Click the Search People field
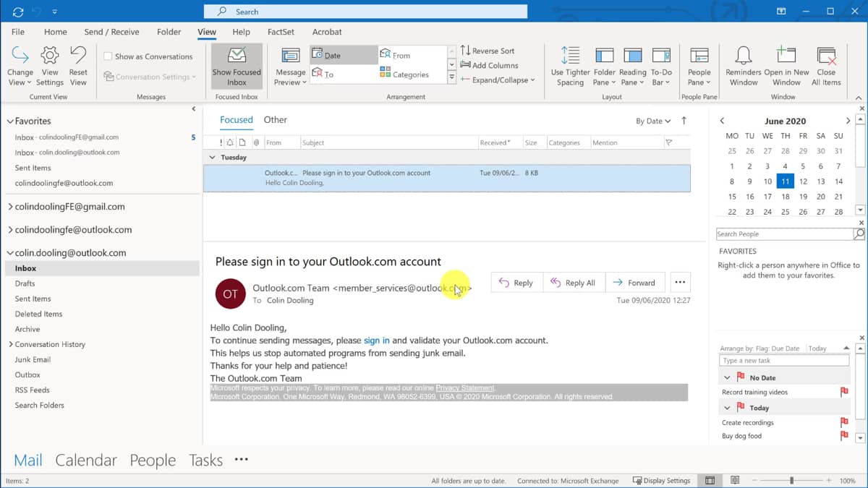 pos(784,234)
